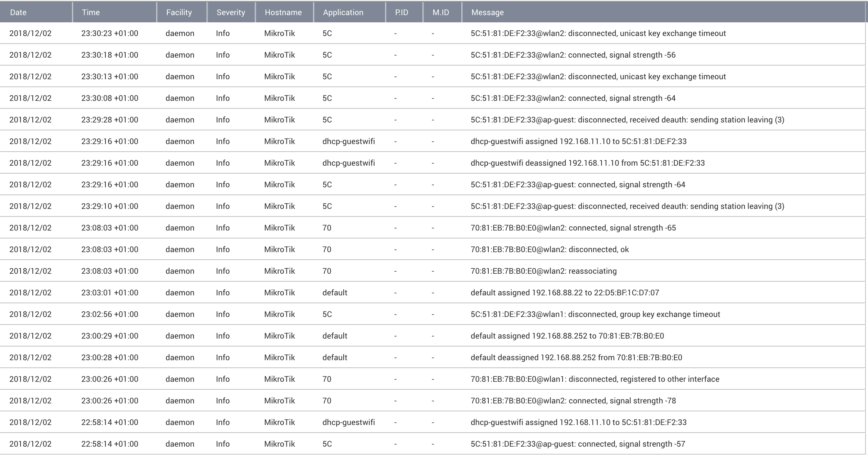Select the default assigned 192.168.88.22 row
868x456 pixels.
433,292
